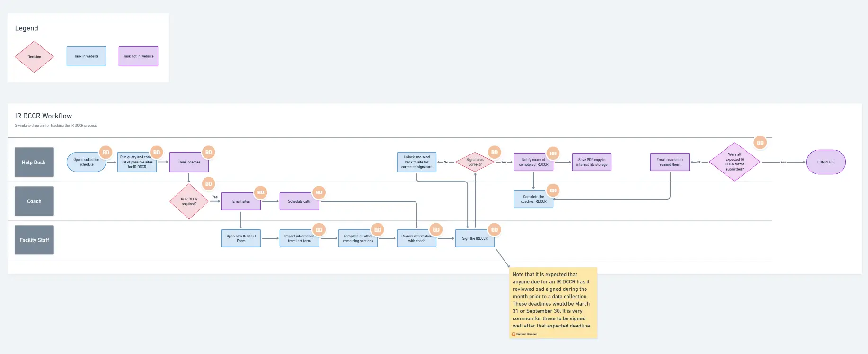
Task: Click the BD badge on Signatures Correct decision
Action: pyautogui.click(x=495, y=152)
